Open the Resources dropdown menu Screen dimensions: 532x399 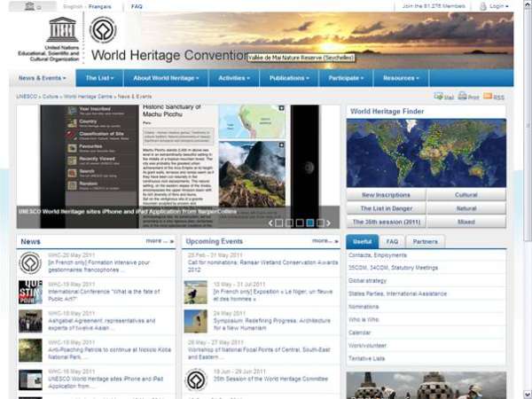tap(401, 78)
